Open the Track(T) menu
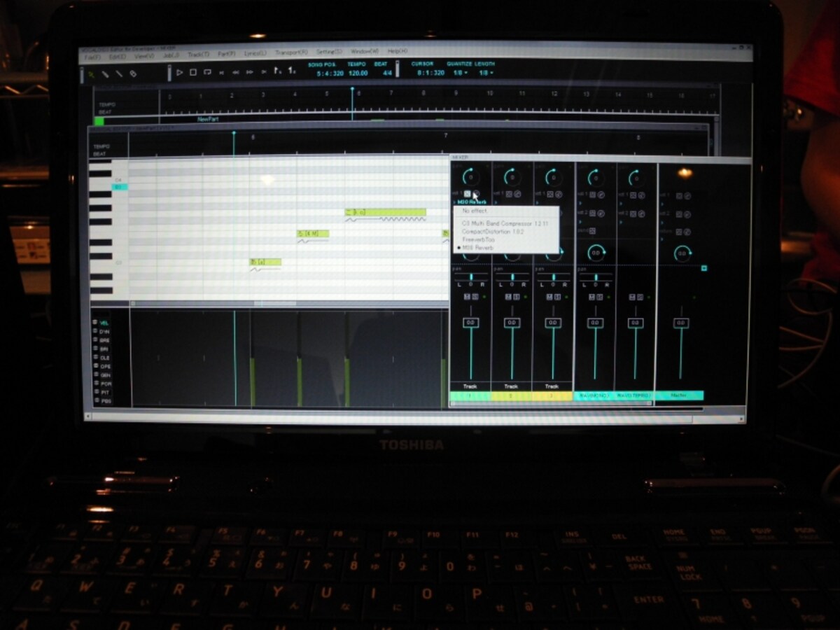 click(199, 55)
